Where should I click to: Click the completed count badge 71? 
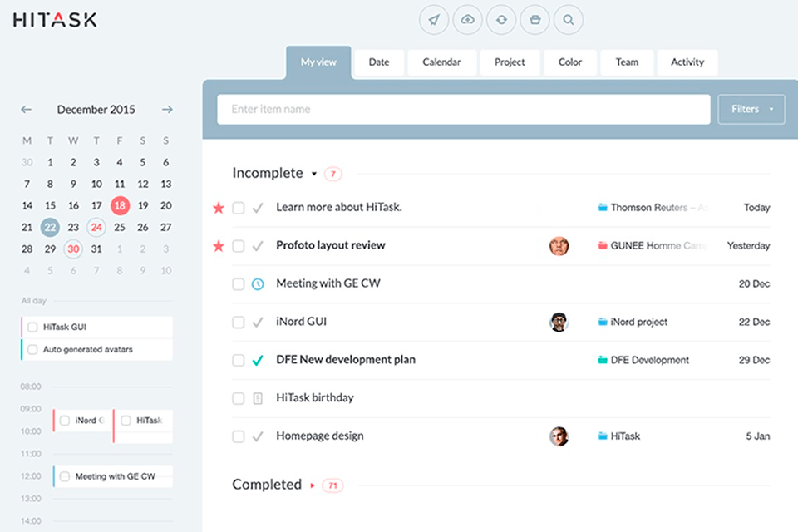332,485
